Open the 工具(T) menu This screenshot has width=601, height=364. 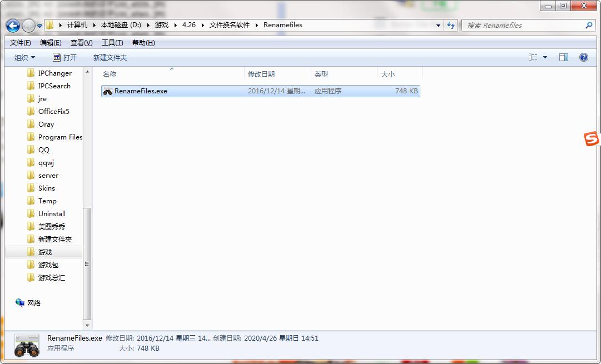[x=112, y=43]
